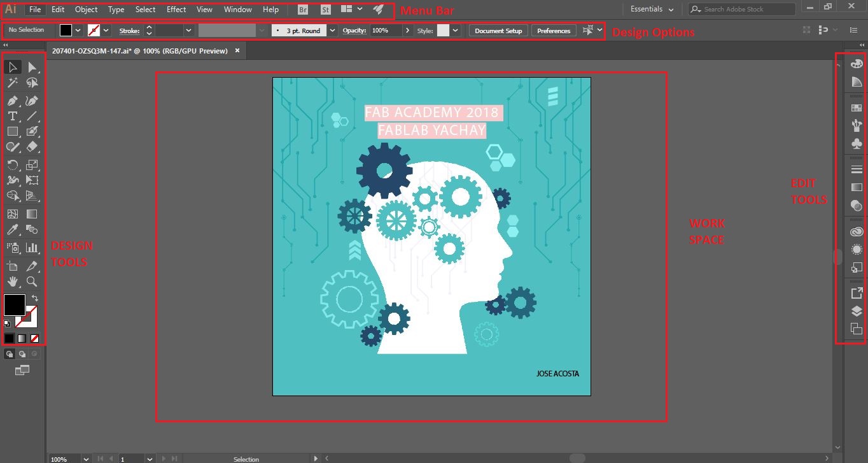Select the Rectangle tool

pyautogui.click(x=13, y=131)
